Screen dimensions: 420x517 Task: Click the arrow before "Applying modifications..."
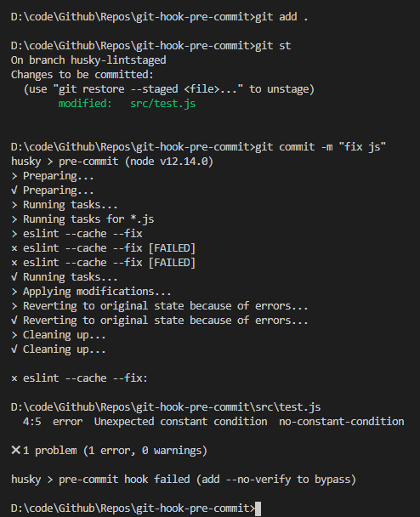click(14, 292)
